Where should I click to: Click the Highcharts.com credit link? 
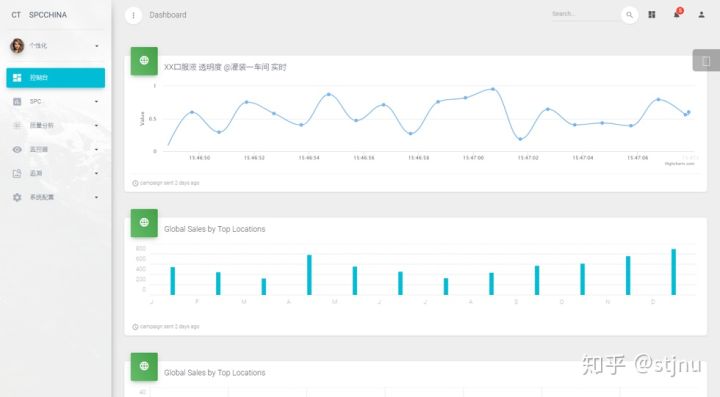680,163
